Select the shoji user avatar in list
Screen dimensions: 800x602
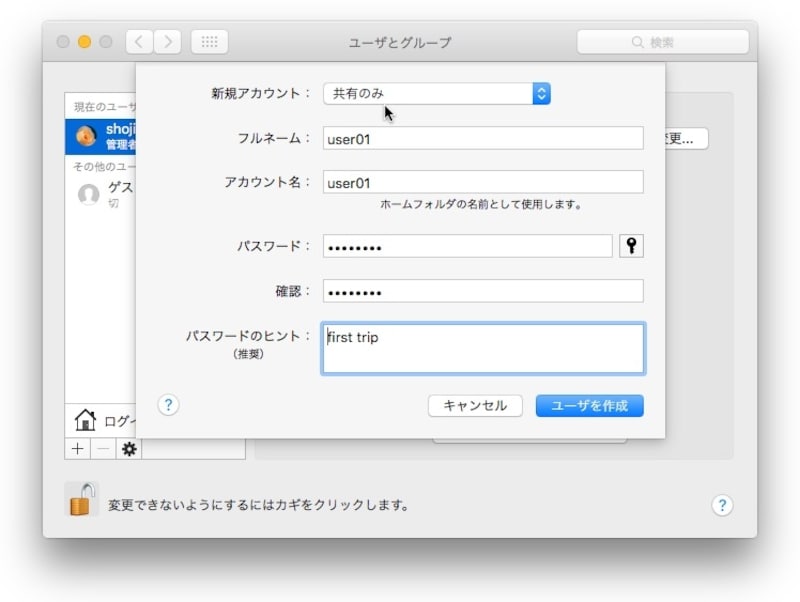point(86,136)
